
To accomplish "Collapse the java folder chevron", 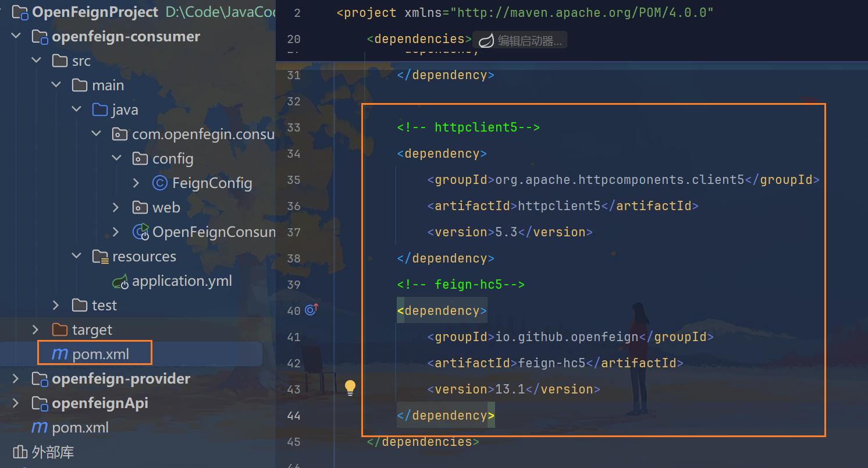I will pos(76,110).
